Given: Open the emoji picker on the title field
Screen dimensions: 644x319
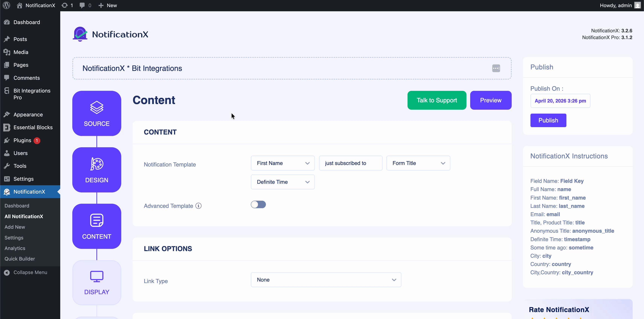Looking at the screenshot, I should tap(496, 68).
